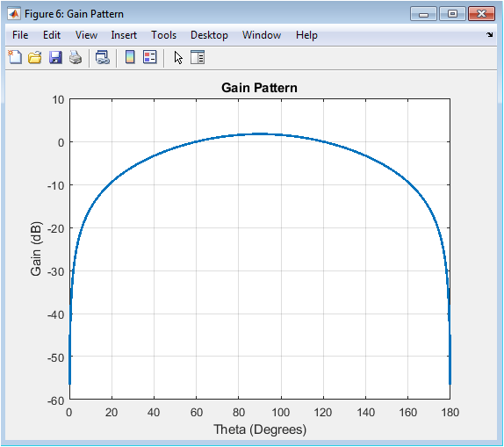Click the dock figure arrow at the menu bar's right end
The width and height of the screenshot is (504, 447).
coord(490,34)
